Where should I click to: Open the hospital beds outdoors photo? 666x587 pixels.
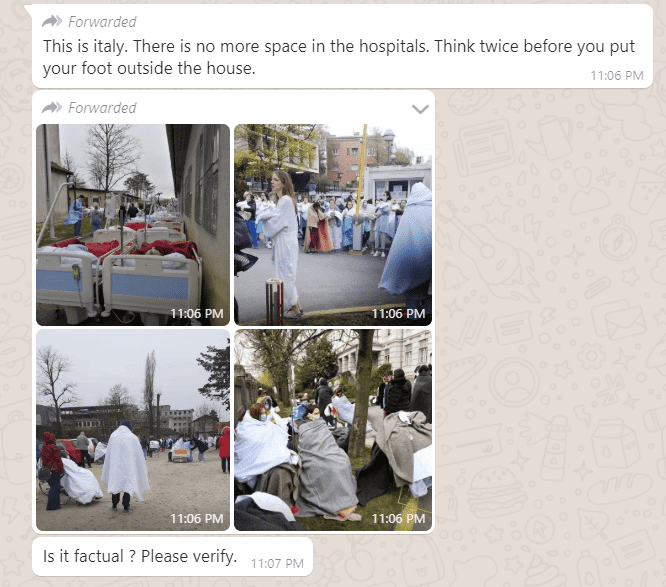[133, 225]
